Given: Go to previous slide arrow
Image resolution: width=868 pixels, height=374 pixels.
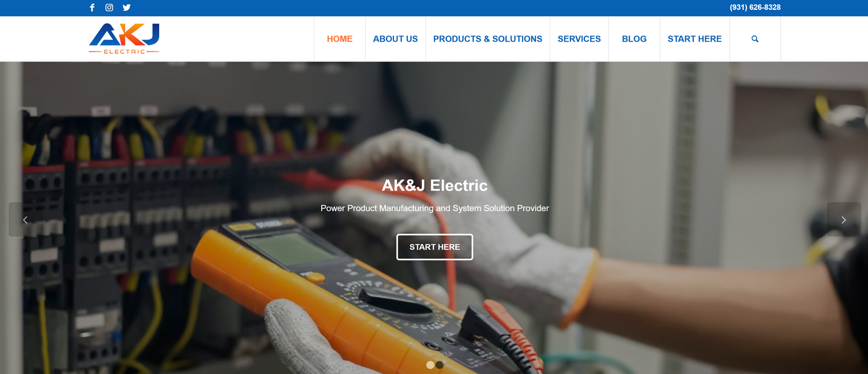Looking at the screenshot, I should coord(25,219).
